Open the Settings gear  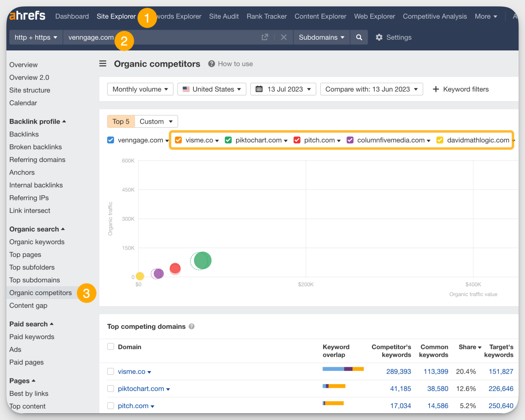(x=379, y=37)
